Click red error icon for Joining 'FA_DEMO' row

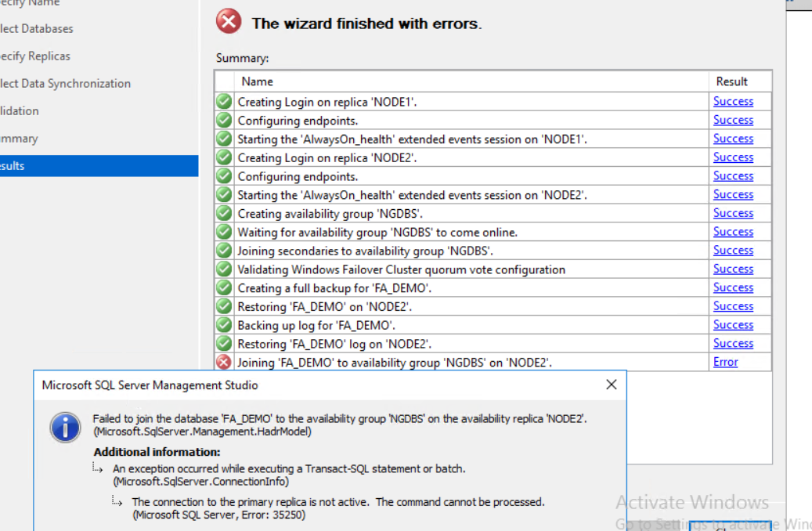[224, 362]
